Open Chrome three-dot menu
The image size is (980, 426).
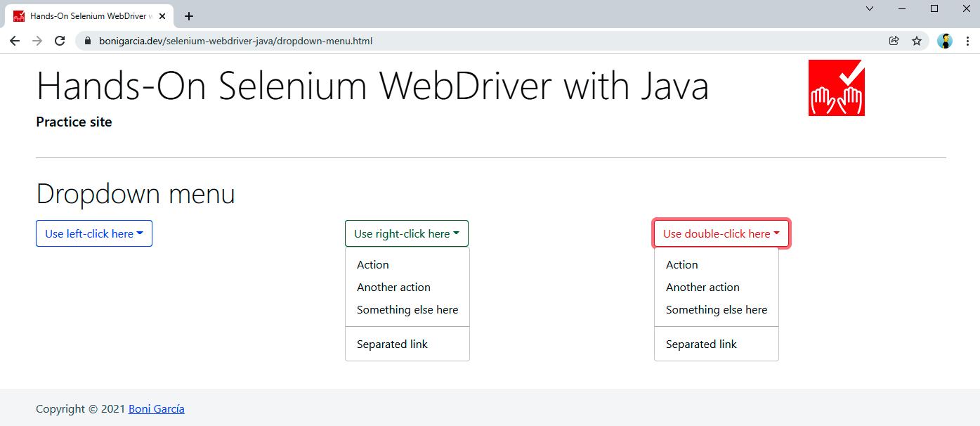pos(967,41)
